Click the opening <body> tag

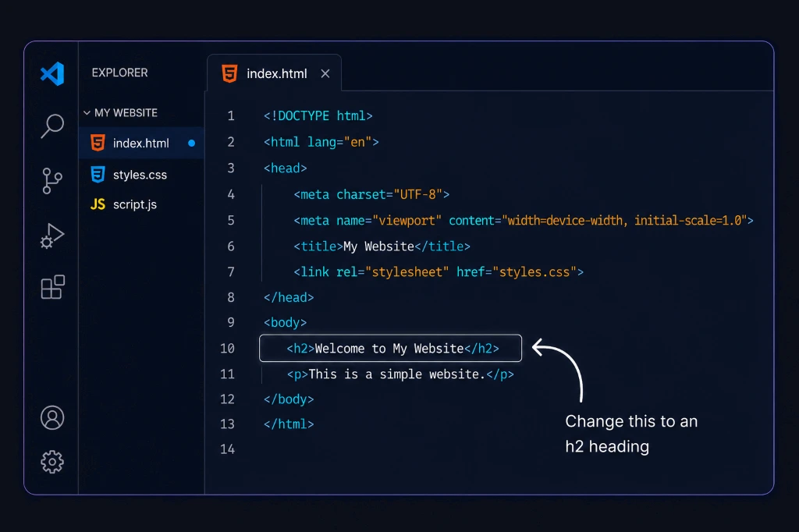click(x=286, y=323)
